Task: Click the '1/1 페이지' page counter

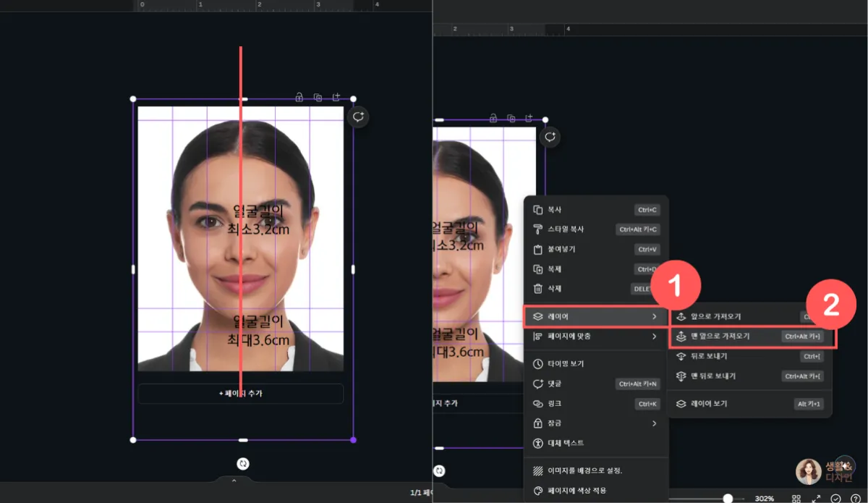Action: 420,492
